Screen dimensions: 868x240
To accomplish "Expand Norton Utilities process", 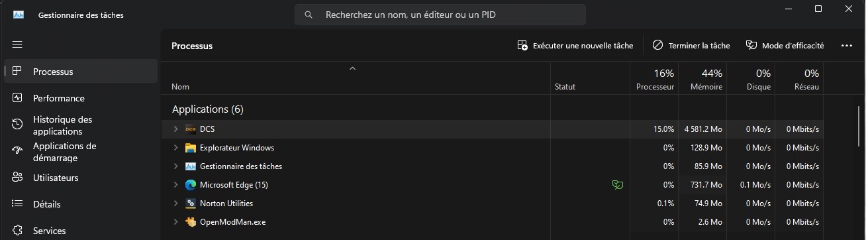I will (x=175, y=204).
